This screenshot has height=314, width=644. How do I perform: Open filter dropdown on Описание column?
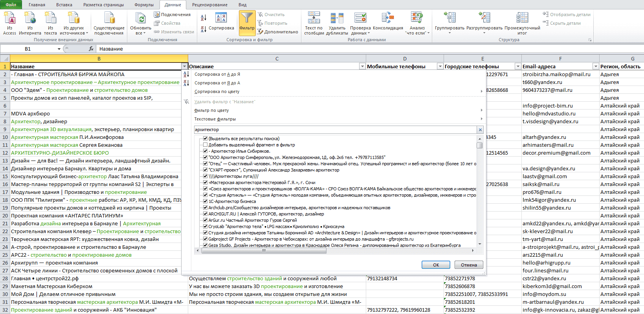coord(362,66)
